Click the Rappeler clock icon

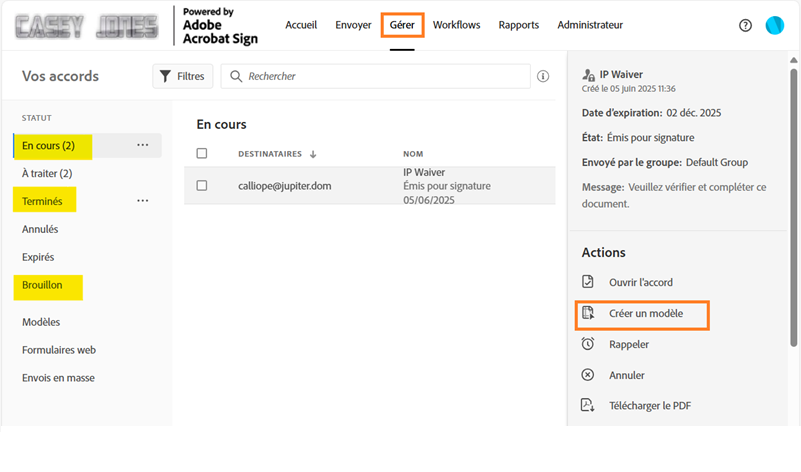click(588, 344)
